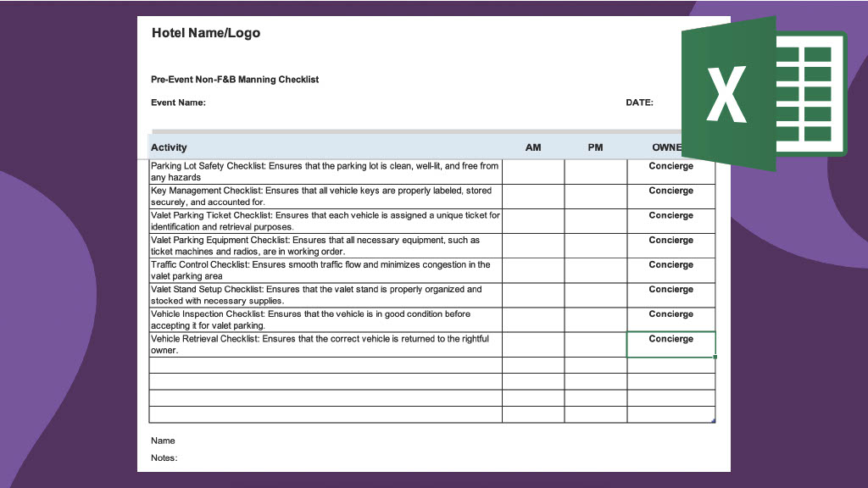Click the 'DATE:' label
868x488 pixels.
coord(639,103)
